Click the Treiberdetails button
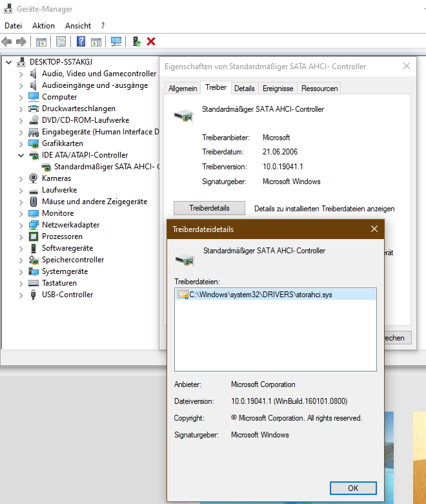Viewport: 426px width, 504px height. [x=209, y=208]
